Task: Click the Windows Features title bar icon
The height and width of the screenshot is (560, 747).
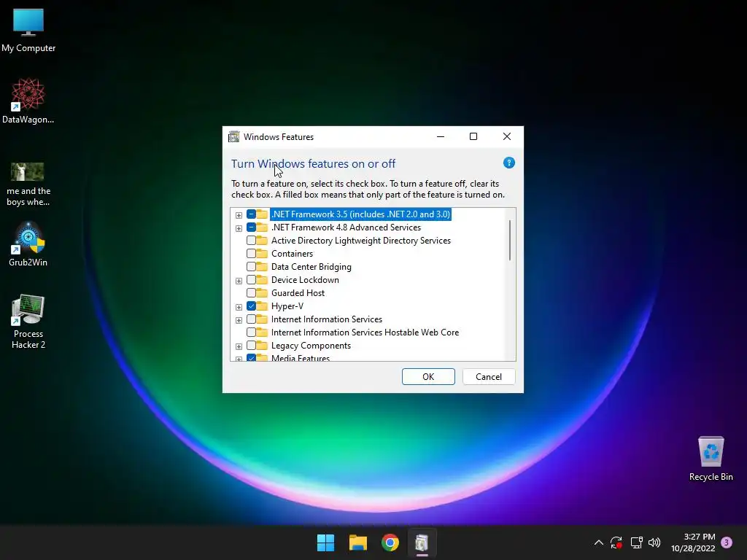Action: click(x=234, y=136)
